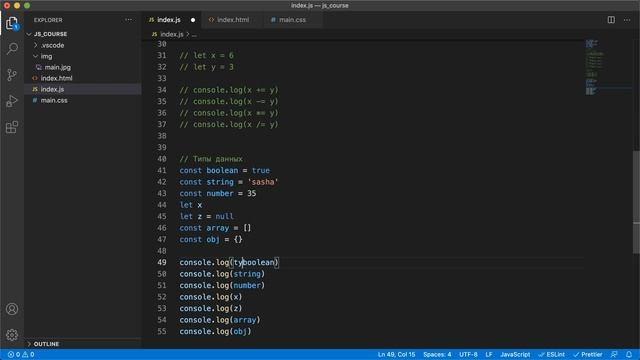Switch to the index.html tab

click(x=233, y=20)
